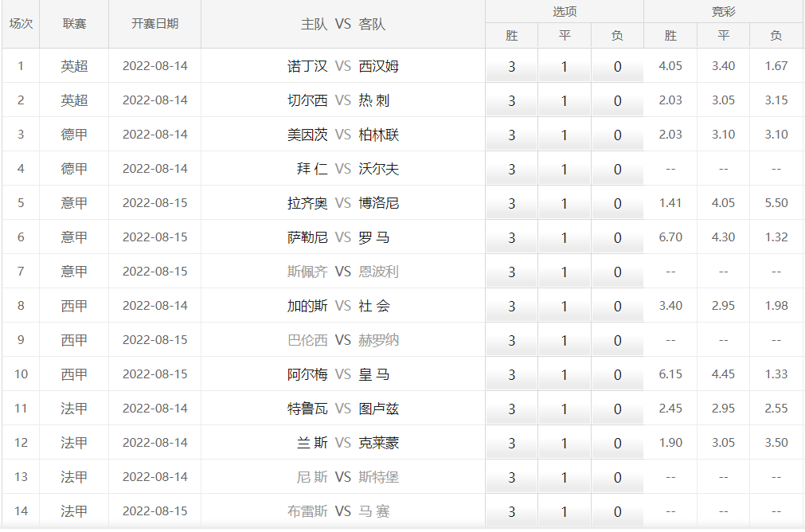Pick loss 0 for 拉齐奥 vs 博洛尼

618,203
